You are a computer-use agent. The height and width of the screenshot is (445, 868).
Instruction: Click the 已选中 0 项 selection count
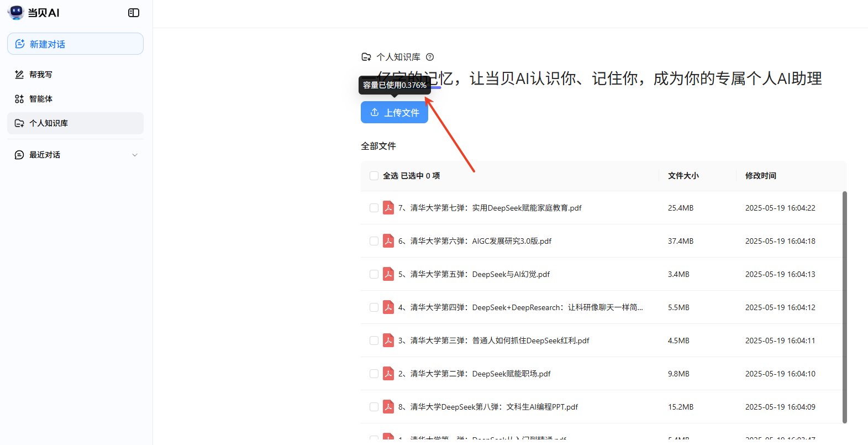420,176
